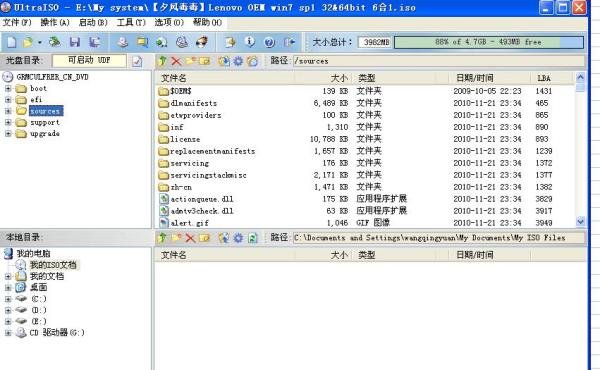This screenshot has width=600, height=370.
Task: Expand the sources folder node
Action: [x=8, y=111]
